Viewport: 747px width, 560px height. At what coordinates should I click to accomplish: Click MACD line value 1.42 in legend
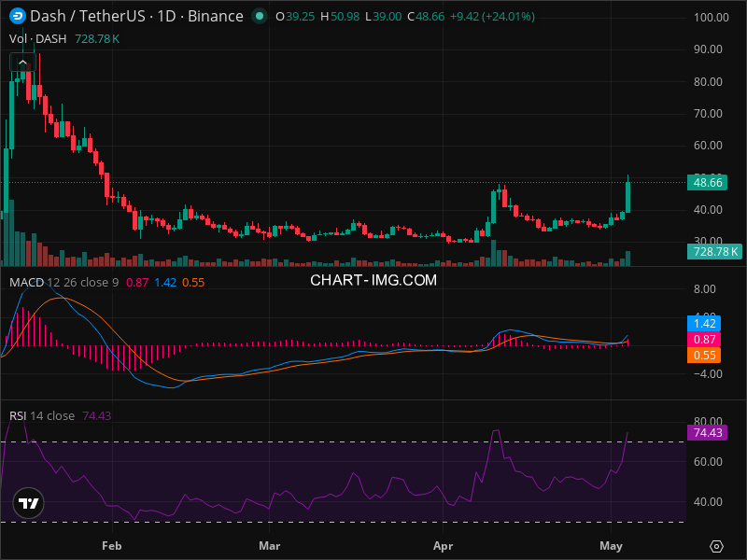165,283
